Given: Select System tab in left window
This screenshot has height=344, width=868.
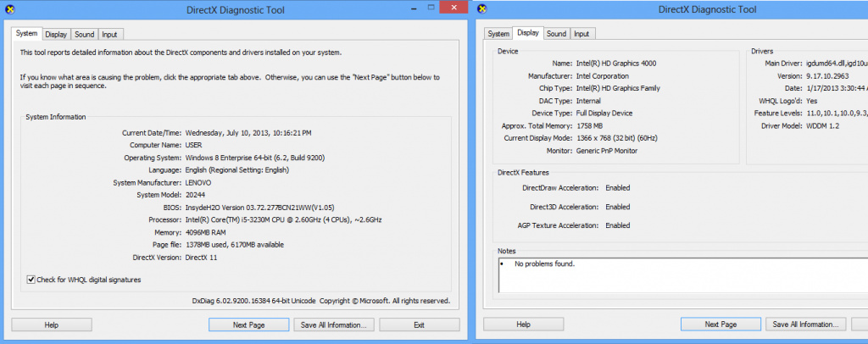Looking at the screenshot, I should 26,33.
